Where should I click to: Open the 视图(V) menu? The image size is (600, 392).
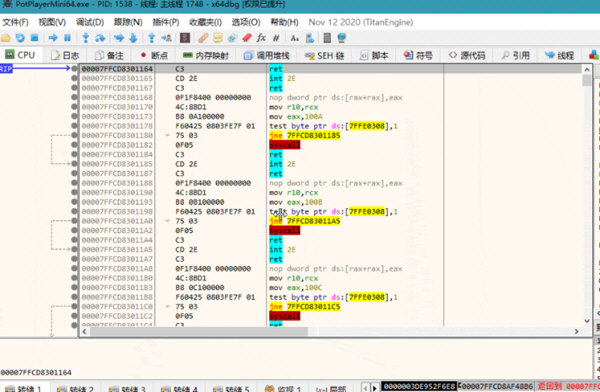(x=52, y=22)
